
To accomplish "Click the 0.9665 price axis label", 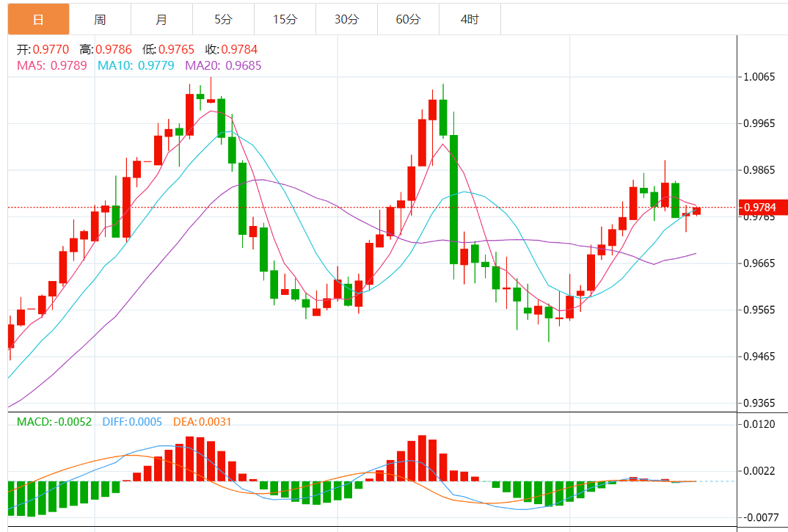I will click(x=759, y=263).
